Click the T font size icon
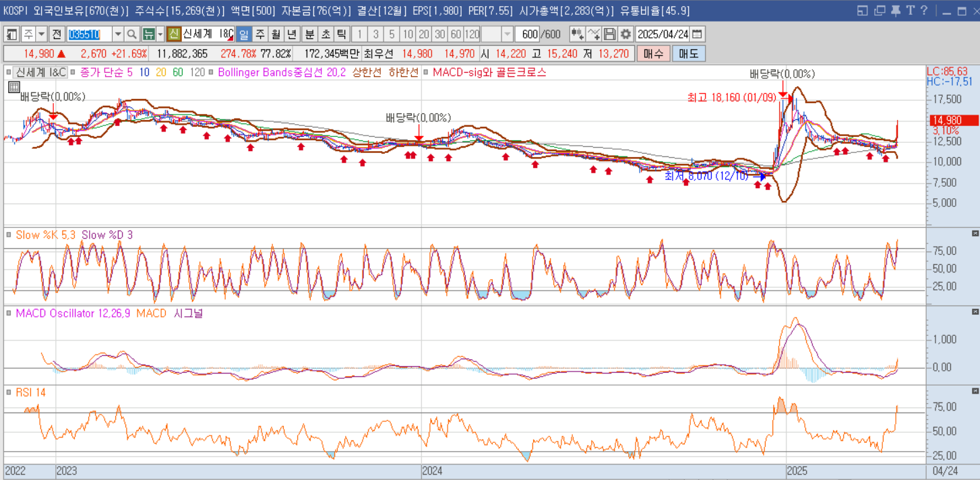The image size is (980, 480). pos(910,11)
